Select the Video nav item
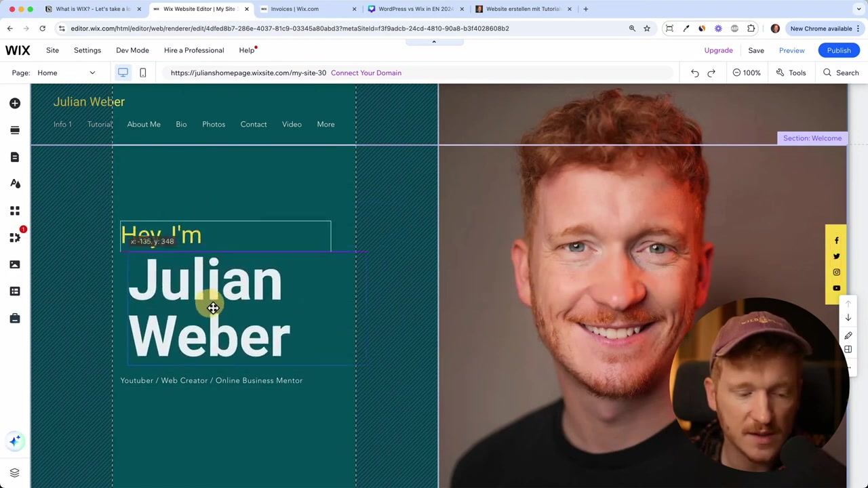 click(292, 124)
